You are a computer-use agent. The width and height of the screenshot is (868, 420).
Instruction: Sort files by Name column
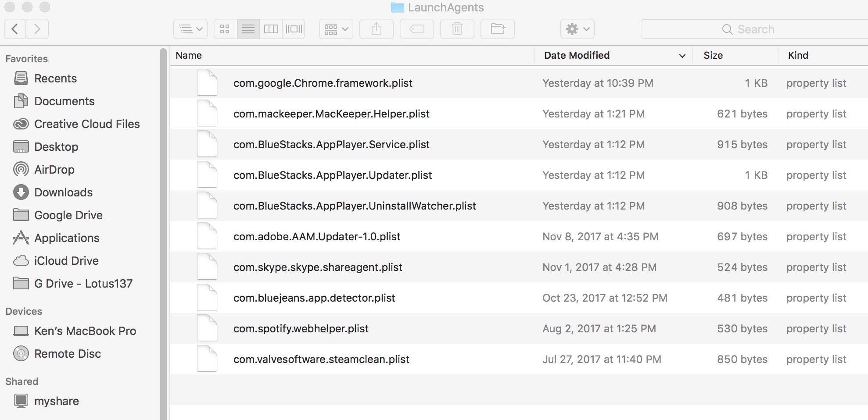[352, 55]
